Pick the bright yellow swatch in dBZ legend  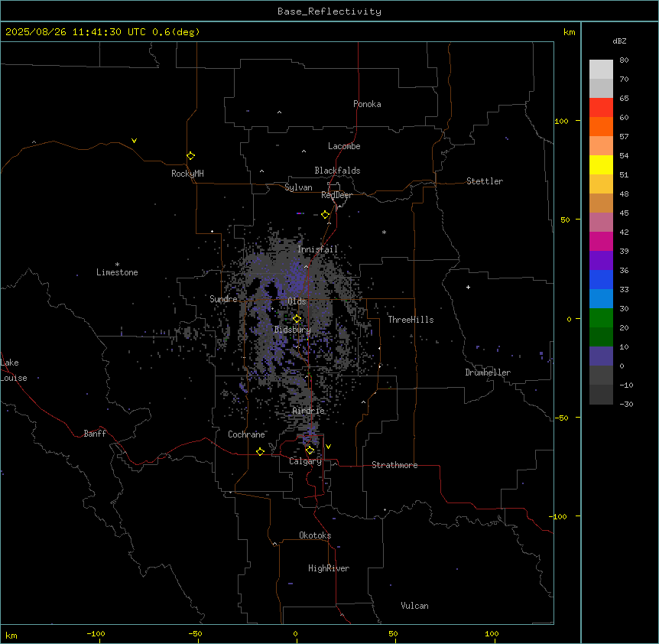pyautogui.click(x=601, y=164)
